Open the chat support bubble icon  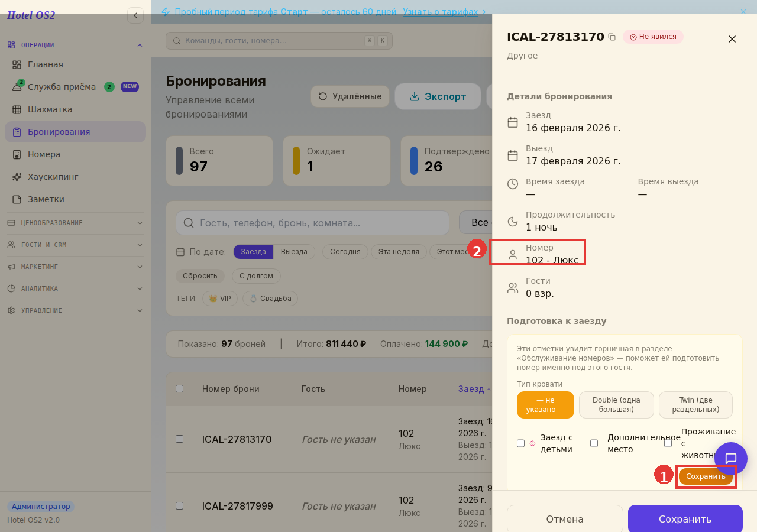731,459
